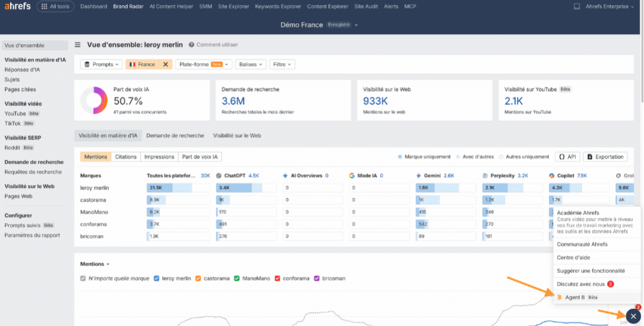Click the Gemini star icon
Screen dimensions: 644x326
[x=419, y=176]
